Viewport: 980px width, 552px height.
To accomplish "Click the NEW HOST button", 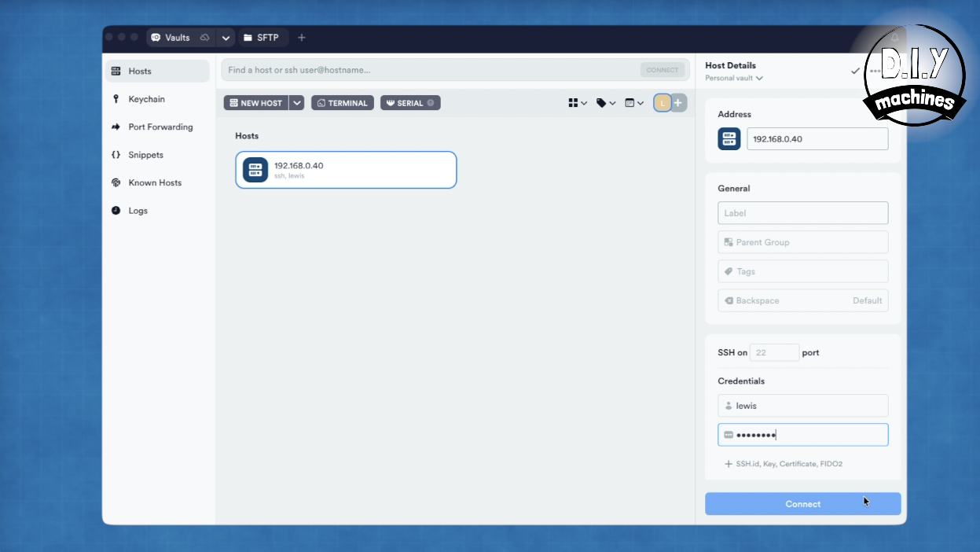I will pyautogui.click(x=256, y=103).
